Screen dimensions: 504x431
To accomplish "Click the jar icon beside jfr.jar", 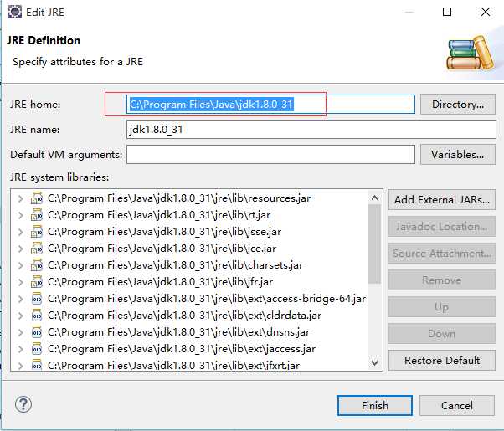I will [37, 282].
